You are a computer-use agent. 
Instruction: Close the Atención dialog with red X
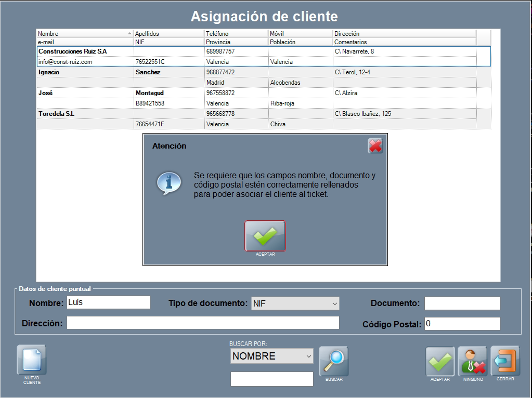tap(375, 146)
